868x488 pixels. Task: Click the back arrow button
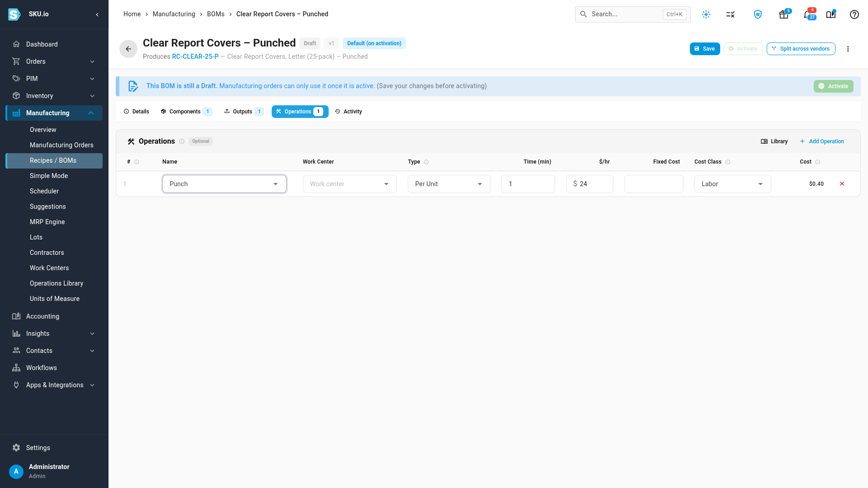pyautogui.click(x=128, y=49)
